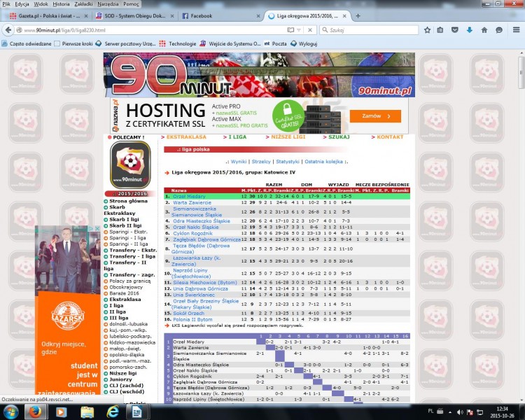The height and width of the screenshot is (420, 525).
Task: Click the Wyloguj bookmark
Action: click(x=304, y=43)
